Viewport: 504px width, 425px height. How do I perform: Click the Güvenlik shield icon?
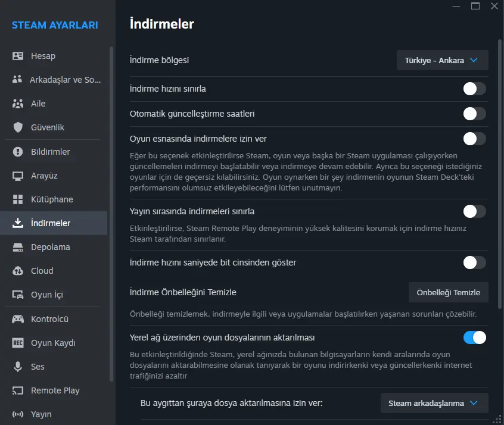coord(18,127)
